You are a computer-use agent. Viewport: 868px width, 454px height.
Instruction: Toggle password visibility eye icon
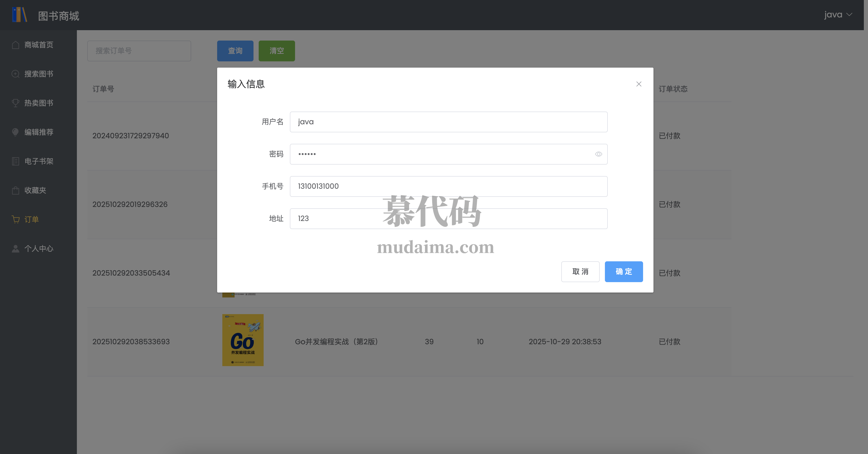[598, 154]
